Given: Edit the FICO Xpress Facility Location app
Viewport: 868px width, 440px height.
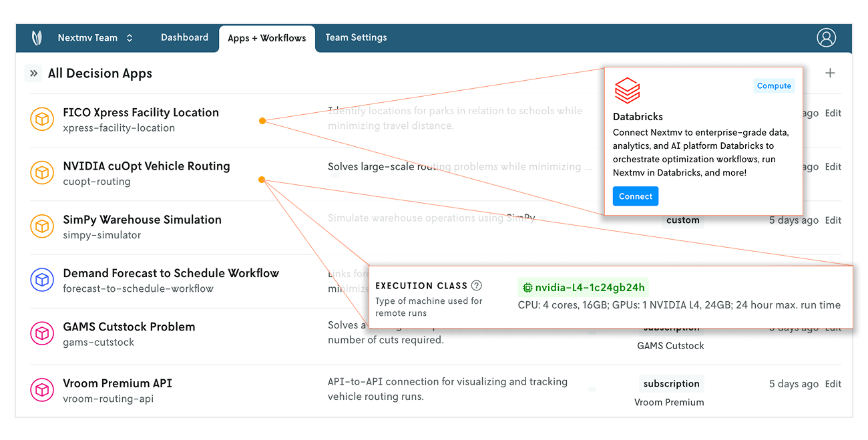Looking at the screenshot, I should (833, 114).
